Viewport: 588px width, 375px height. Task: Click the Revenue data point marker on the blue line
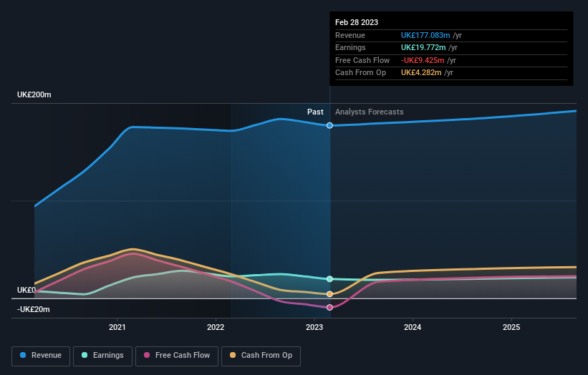click(x=329, y=125)
